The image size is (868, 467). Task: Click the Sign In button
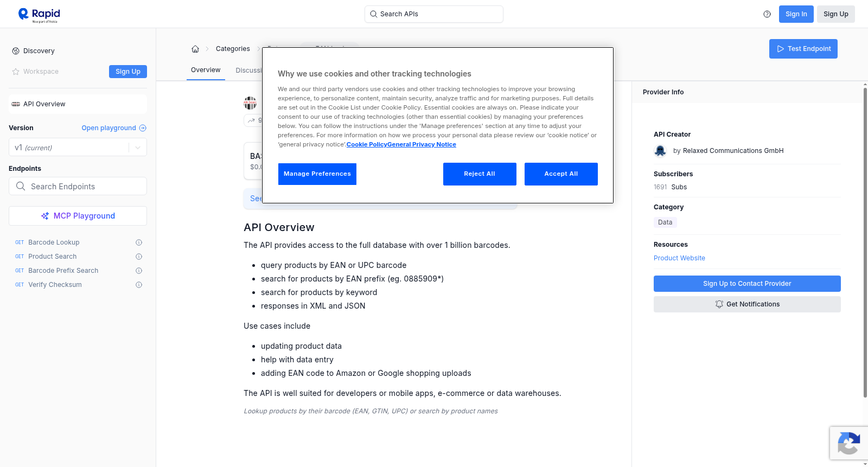click(x=796, y=14)
